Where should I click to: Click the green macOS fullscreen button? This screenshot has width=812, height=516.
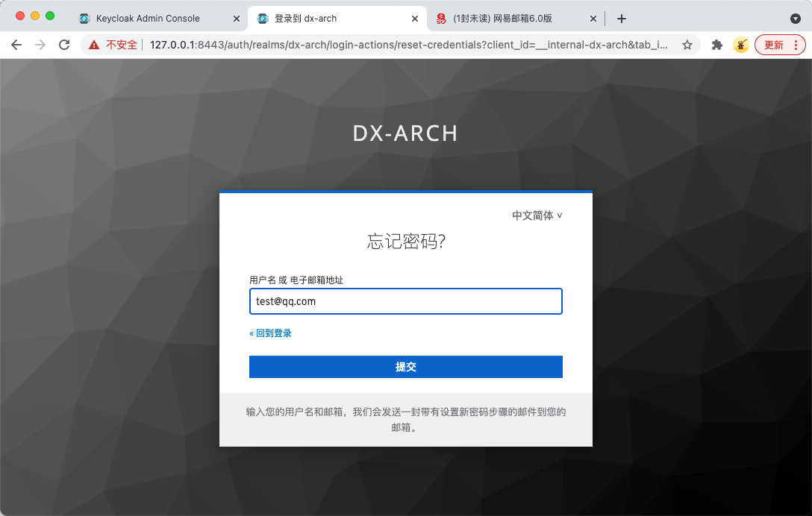point(50,16)
